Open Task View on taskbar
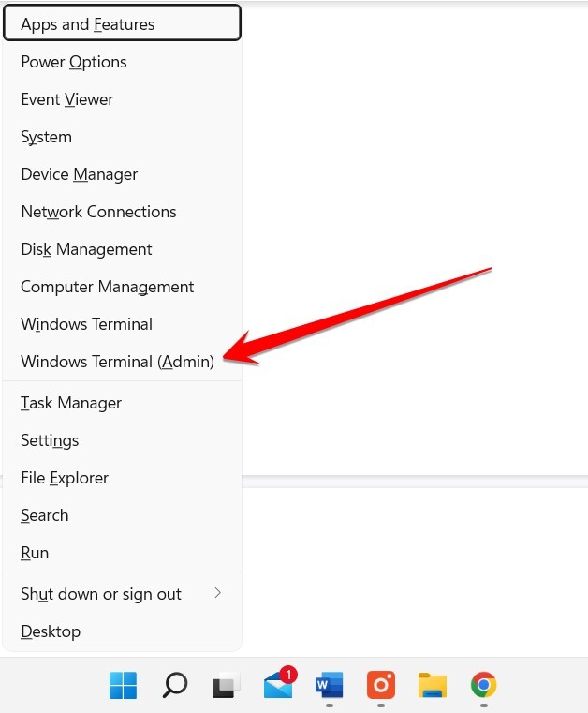588x713 pixels. (x=226, y=685)
